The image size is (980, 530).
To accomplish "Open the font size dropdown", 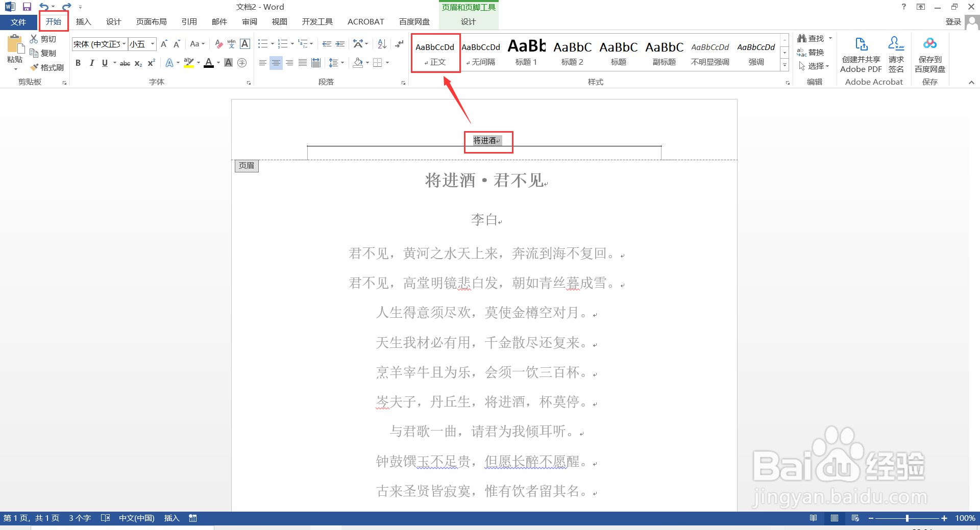I will 151,44.
